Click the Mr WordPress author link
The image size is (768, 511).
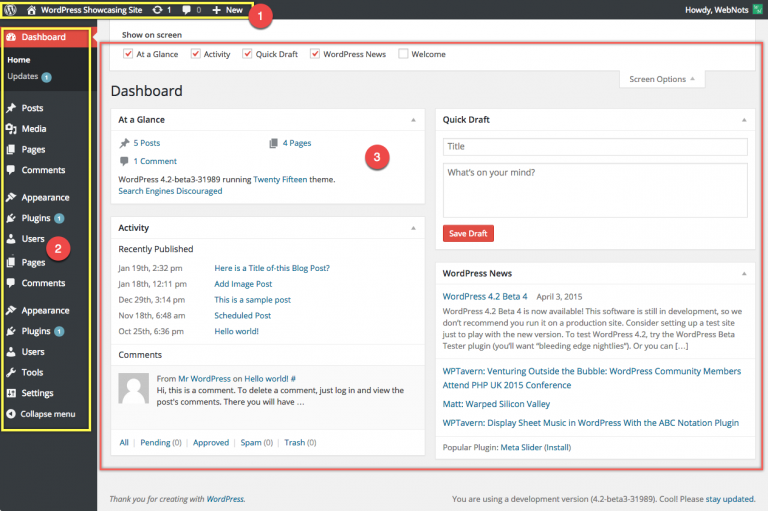[204, 379]
